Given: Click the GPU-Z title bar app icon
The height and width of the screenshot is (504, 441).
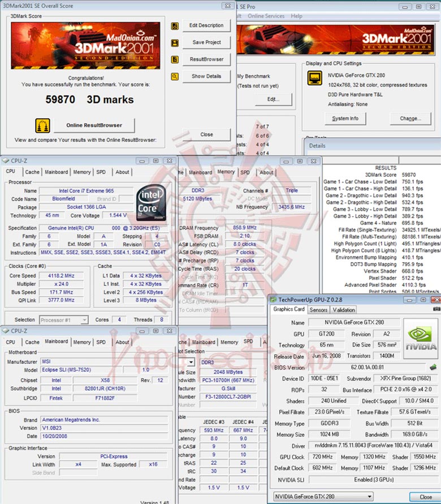Looking at the screenshot, I should point(274,299).
